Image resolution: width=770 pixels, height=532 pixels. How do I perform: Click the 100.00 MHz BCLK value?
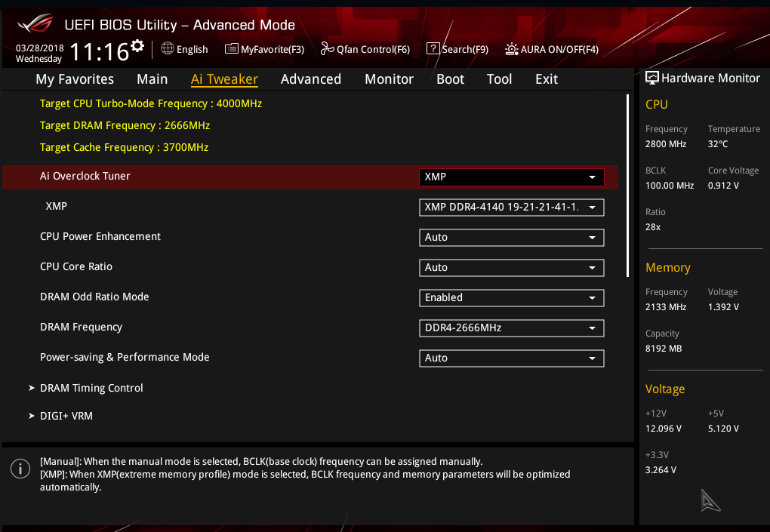click(670, 186)
